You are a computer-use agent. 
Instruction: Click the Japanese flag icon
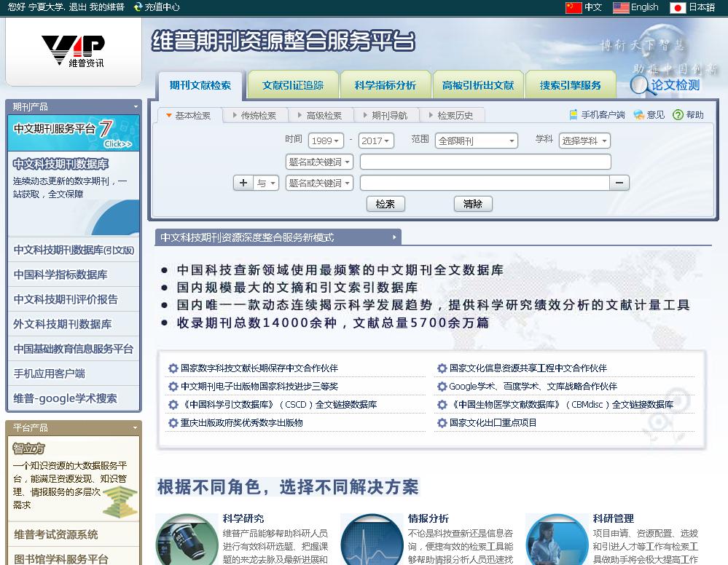[678, 7]
